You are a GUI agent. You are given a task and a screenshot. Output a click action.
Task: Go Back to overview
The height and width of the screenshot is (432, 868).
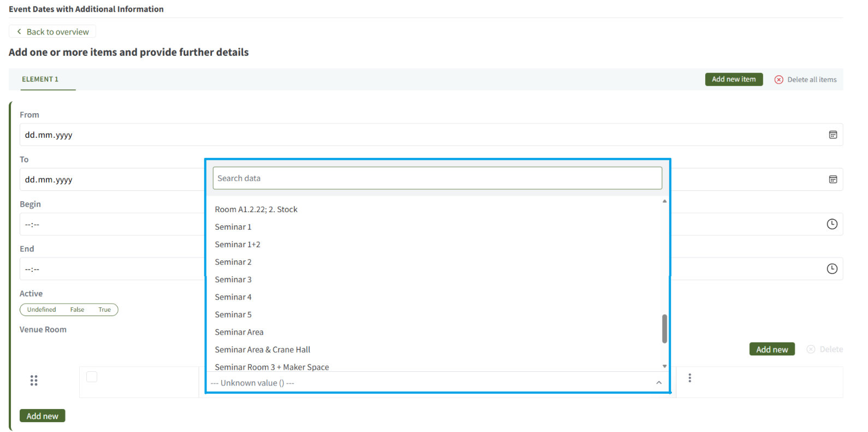pyautogui.click(x=52, y=32)
